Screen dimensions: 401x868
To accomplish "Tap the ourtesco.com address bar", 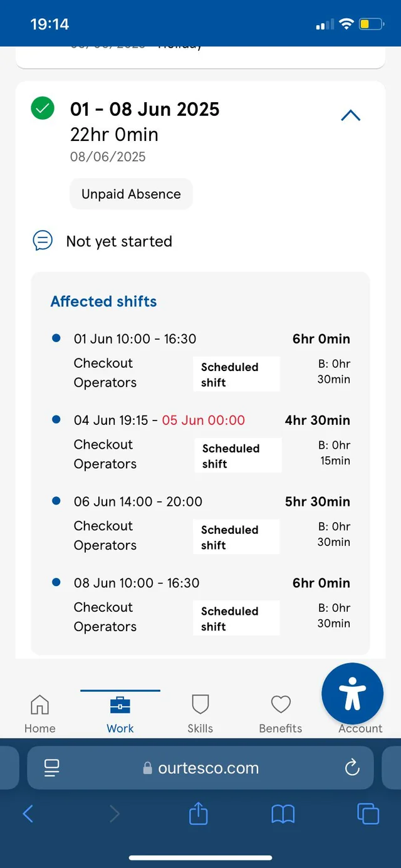I will coord(200,768).
